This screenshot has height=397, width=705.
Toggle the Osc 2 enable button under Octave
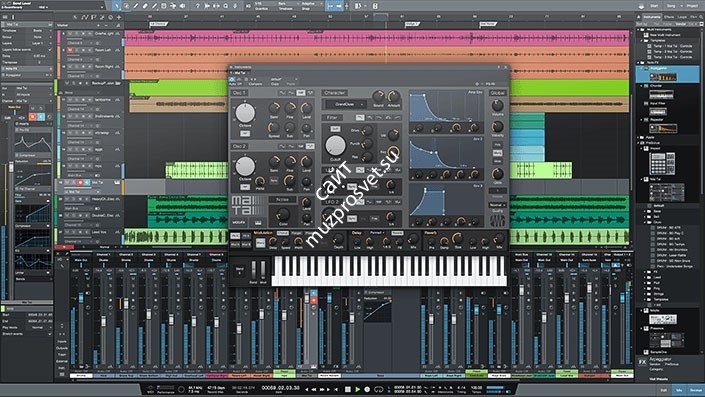(245, 187)
